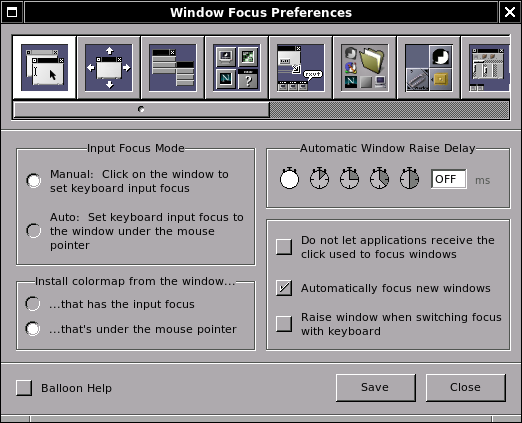Open Icon preferences with question mark tile
Image resolution: width=522 pixels, height=423 pixels.
tap(237, 68)
